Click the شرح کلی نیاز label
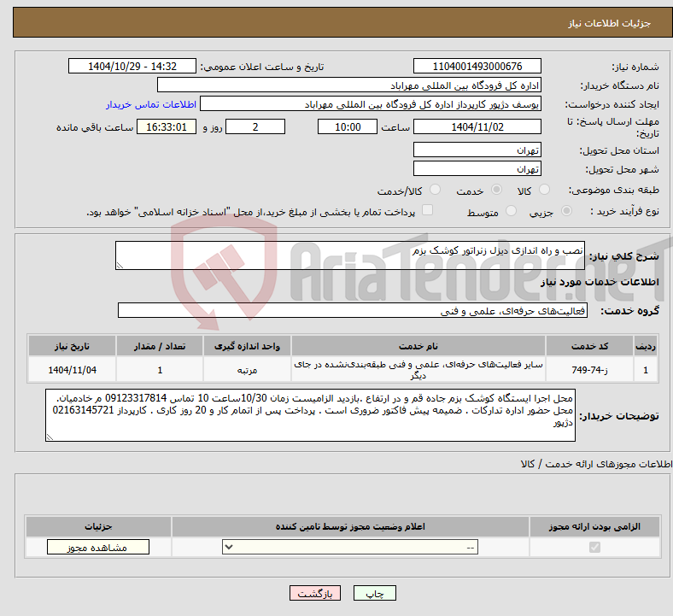 [x=623, y=256]
